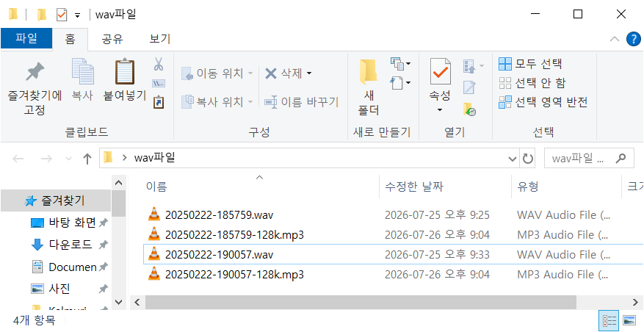Open the 파일 (File) tab

pos(26,39)
